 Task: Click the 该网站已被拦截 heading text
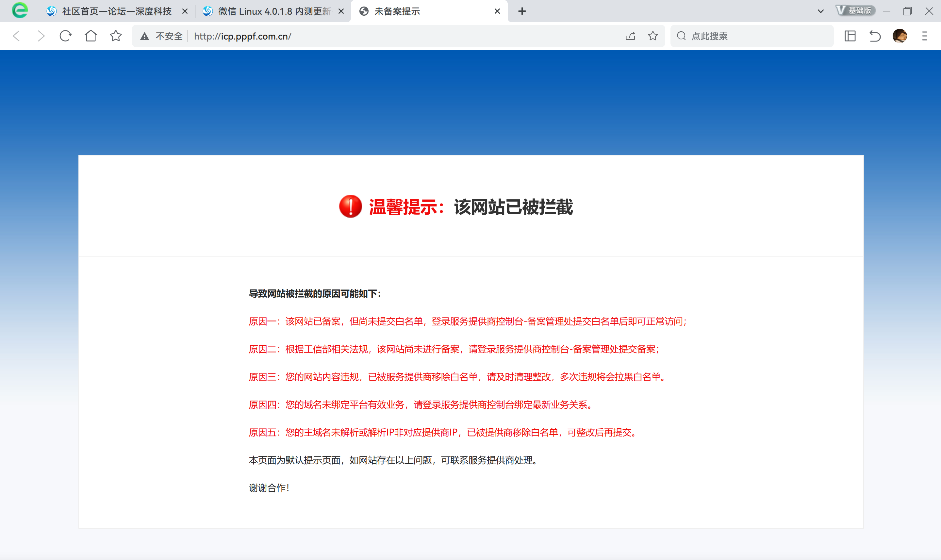(514, 207)
